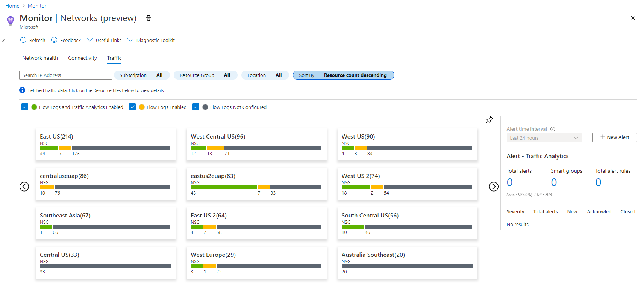644x285 pixels.
Task: Click the green bar in the eastus2euap tile
Action: click(x=223, y=187)
